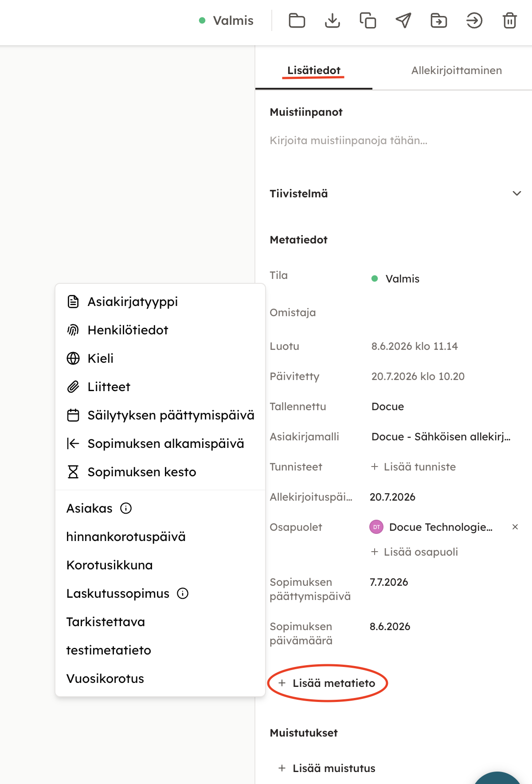The width and height of the screenshot is (532, 784).
Task: Click the circled arrow export icon
Action: pos(474,20)
